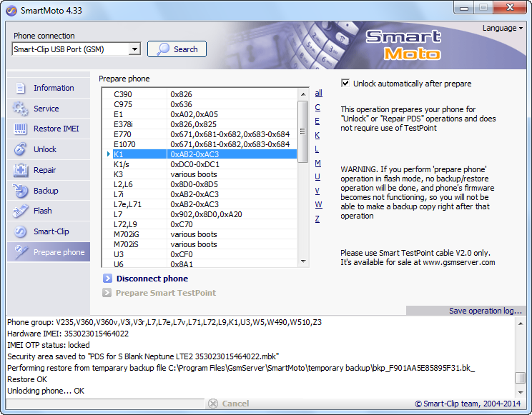The height and width of the screenshot is (415, 532).
Task: Click the Service gears icon
Action: point(20,109)
